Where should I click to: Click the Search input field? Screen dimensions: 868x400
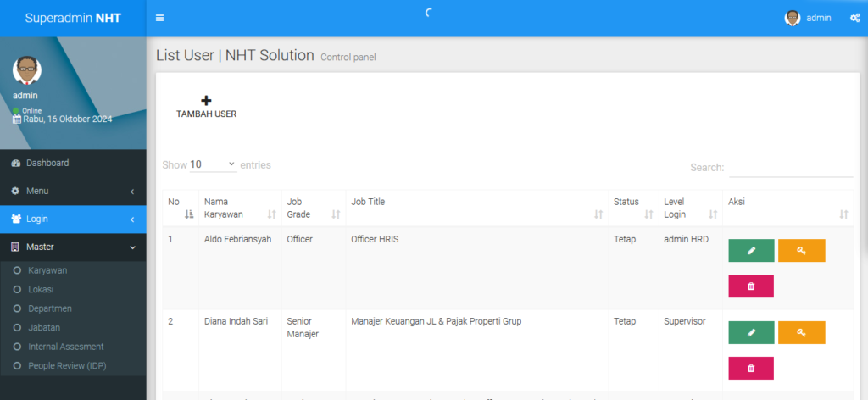[790, 168]
